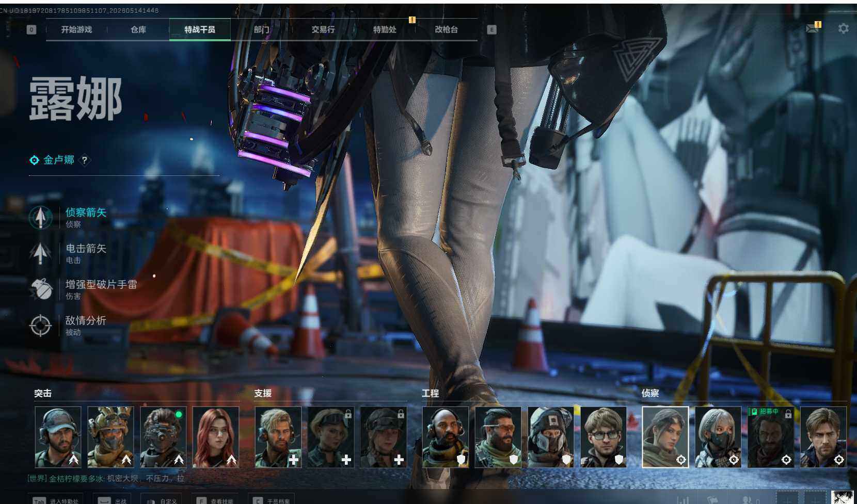The width and height of the screenshot is (857, 504).
Task: Select the red-haired woman assault operator portrait
Action: point(216,437)
